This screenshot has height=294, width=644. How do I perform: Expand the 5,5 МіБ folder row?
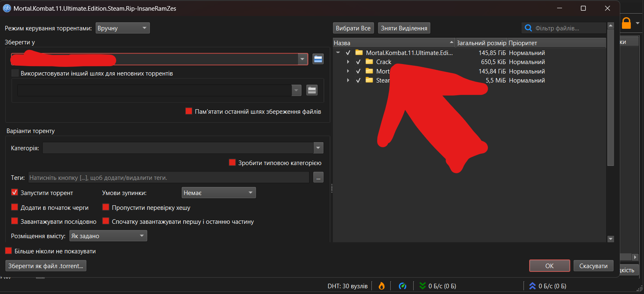348,80
